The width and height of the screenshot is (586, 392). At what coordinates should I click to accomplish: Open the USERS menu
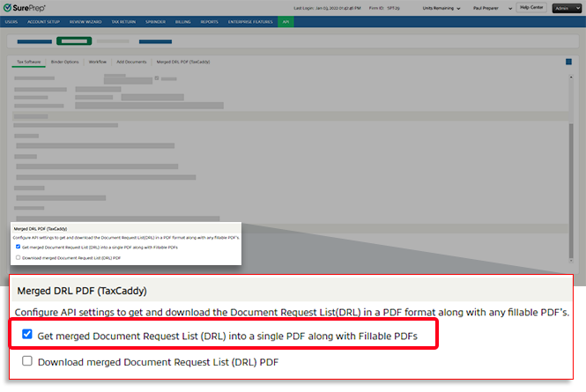pos(11,22)
